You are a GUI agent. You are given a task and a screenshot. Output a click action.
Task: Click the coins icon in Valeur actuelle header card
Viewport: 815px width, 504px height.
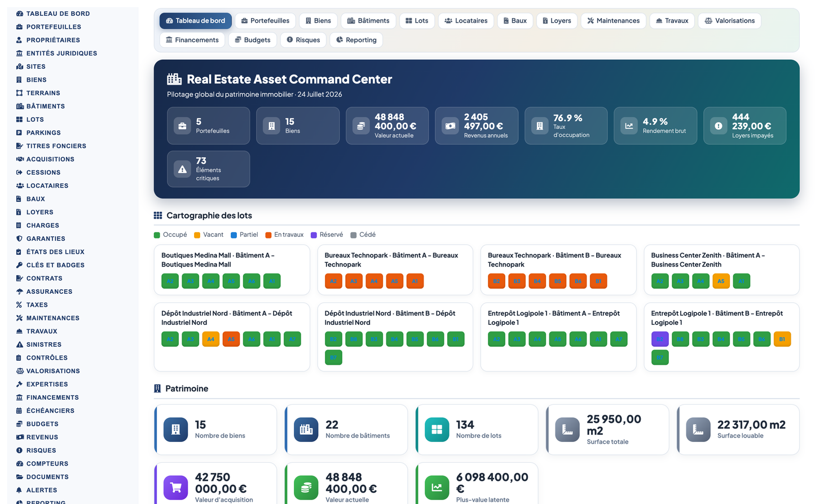[361, 126]
